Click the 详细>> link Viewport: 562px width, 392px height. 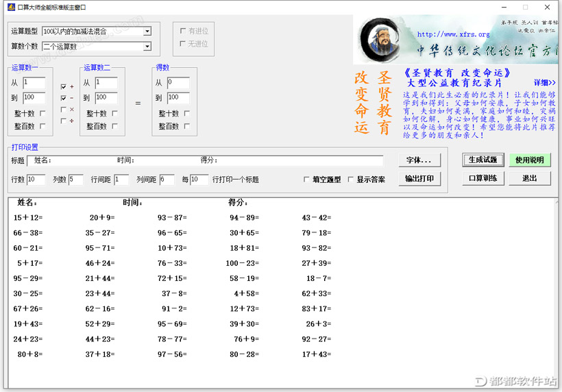pyautogui.click(x=544, y=83)
